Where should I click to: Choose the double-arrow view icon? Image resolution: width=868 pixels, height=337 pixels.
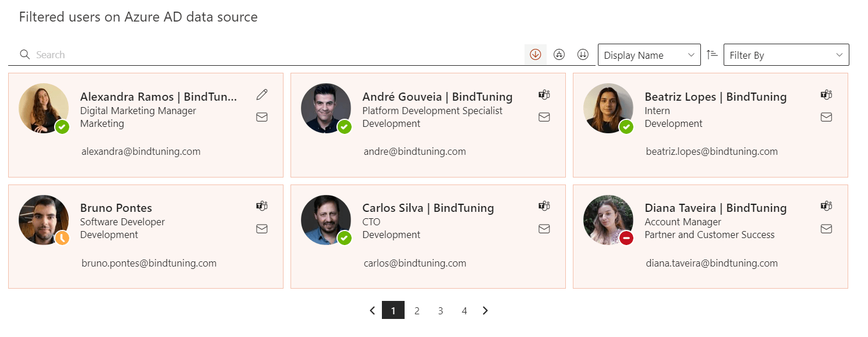click(x=583, y=55)
